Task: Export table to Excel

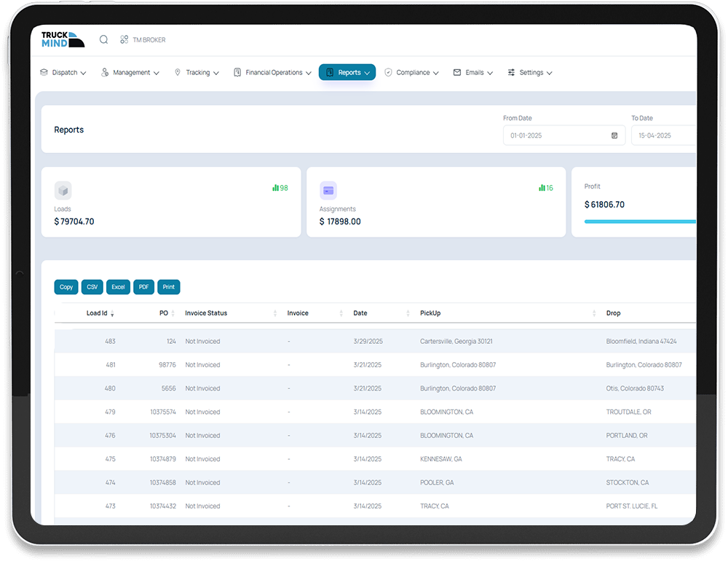Action: tap(118, 287)
